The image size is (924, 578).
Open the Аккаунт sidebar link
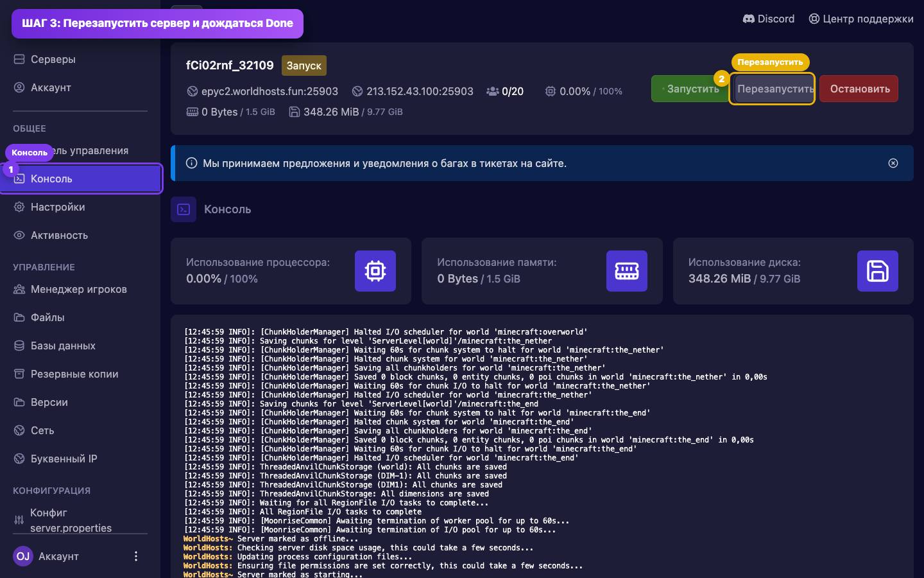coord(80,87)
